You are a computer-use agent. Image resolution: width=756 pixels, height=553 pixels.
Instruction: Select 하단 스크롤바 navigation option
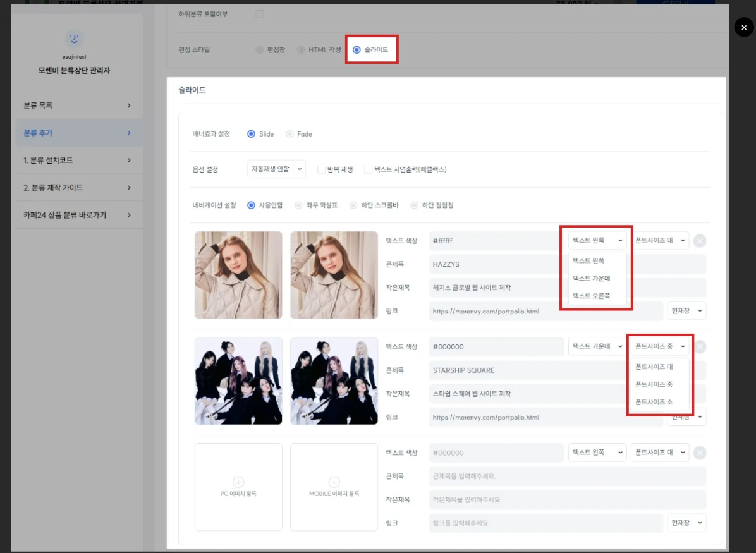[353, 205]
